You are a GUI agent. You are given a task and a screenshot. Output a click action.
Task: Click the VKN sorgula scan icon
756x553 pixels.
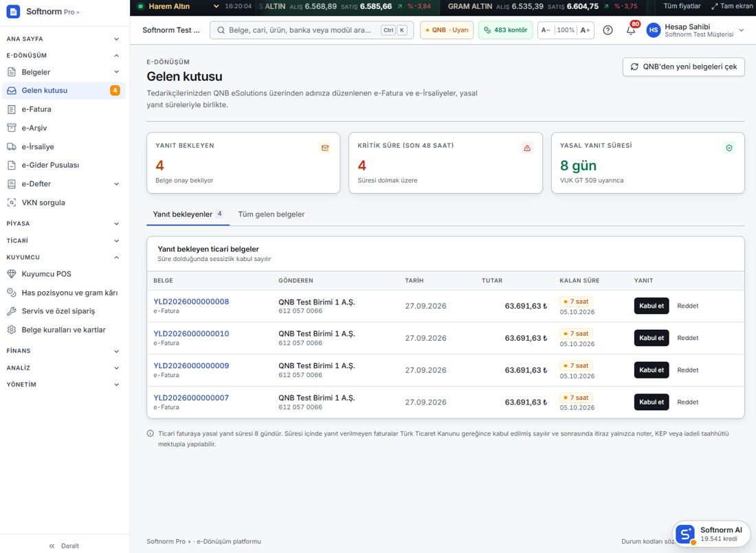[x=12, y=203]
